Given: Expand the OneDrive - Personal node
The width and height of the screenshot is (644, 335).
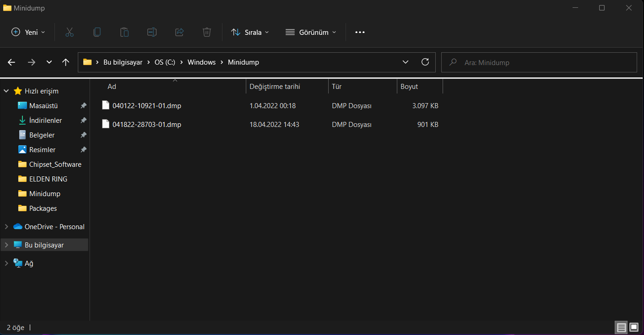Looking at the screenshot, I should pyautogui.click(x=6, y=227).
